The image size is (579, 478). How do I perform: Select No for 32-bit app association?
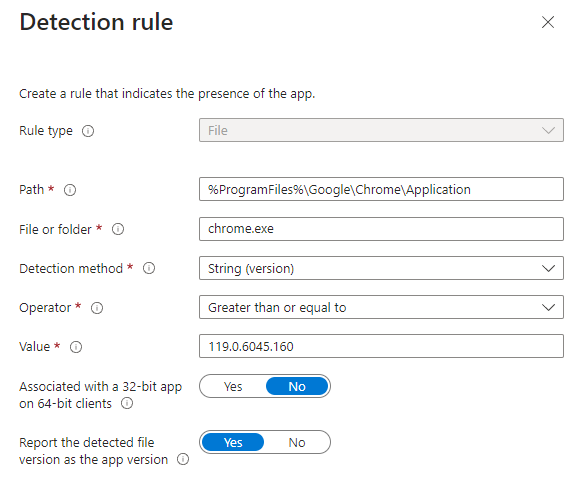click(x=297, y=386)
